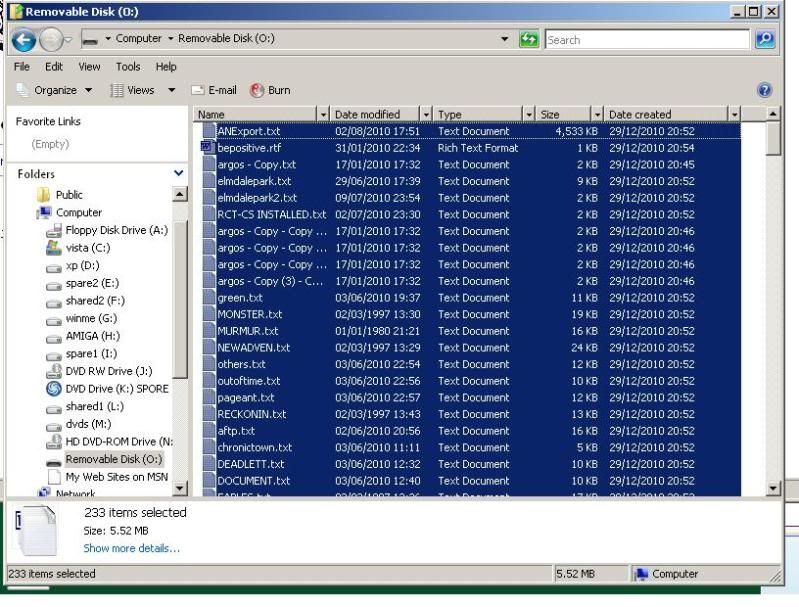Viewport: 799px width, 607px height.
Task: Open the Organize dropdown menu
Action: (55, 90)
